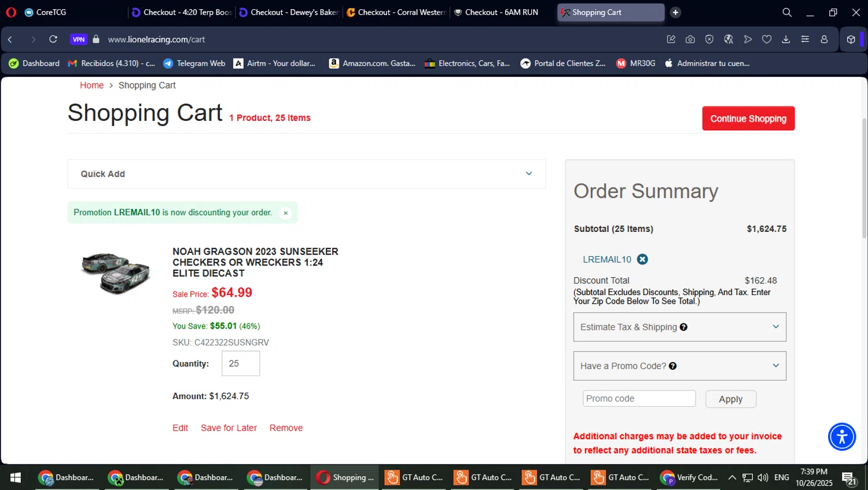Viewport: 868px width, 490px height.
Task: Open the extensions cube icon
Action: click(851, 39)
